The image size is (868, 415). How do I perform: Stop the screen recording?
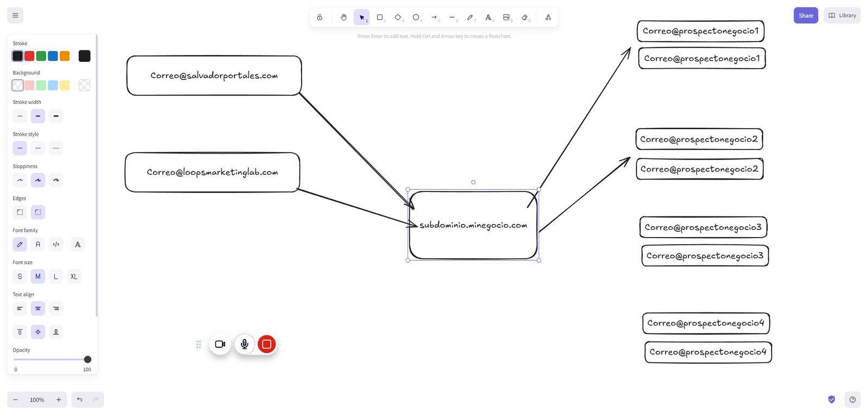[x=266, y=344]
